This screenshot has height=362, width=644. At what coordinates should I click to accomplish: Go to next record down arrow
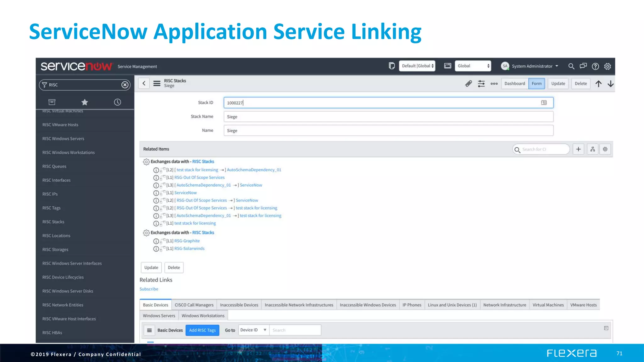click(x=610, y=84)
